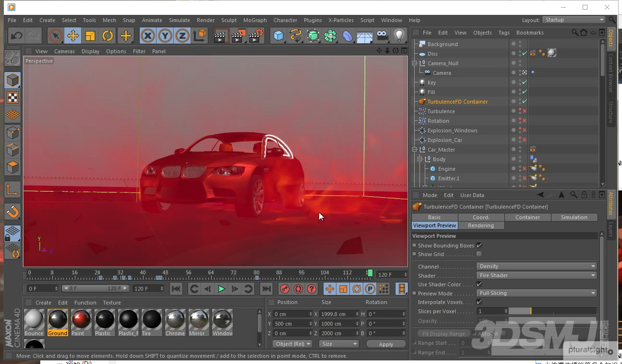This screenshot has width=622, height=364.
Task: Click the Autokeying button
Action: tap(299, 289)
